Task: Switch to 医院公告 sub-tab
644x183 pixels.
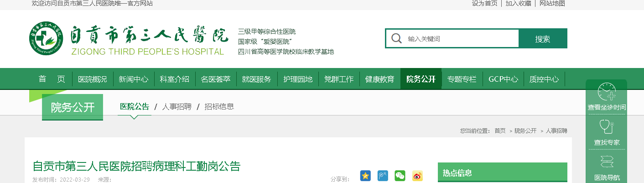Action: pyautogui.click(x=135, y=106)
